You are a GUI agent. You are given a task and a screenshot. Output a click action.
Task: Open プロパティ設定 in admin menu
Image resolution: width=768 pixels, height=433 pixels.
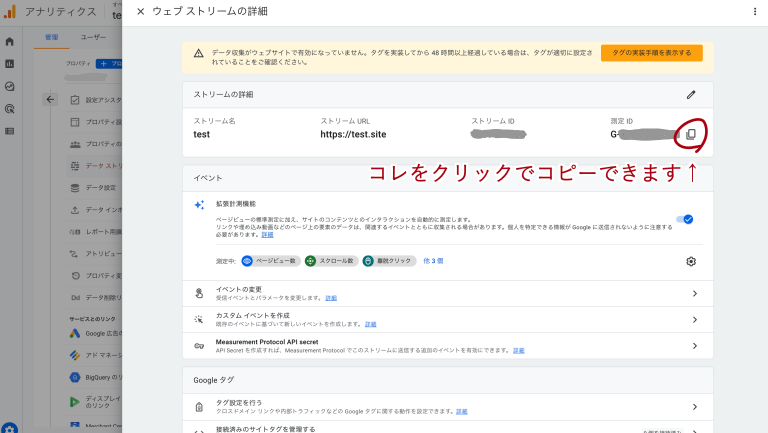pyautogui.click(x=96, y=122)
